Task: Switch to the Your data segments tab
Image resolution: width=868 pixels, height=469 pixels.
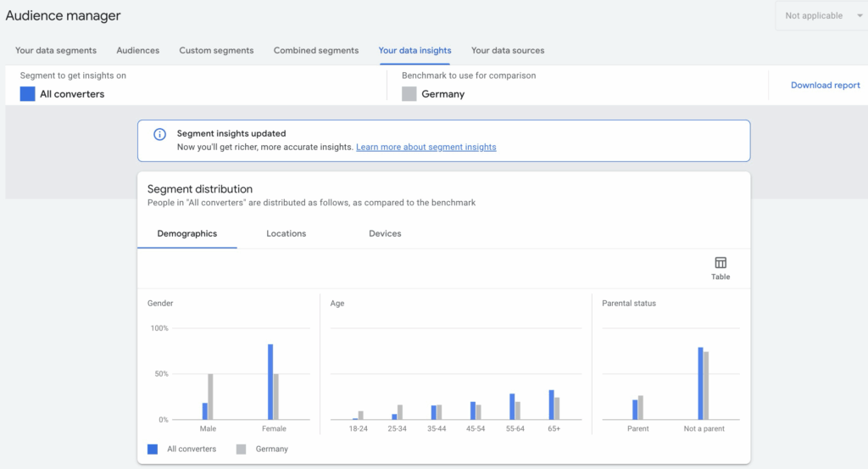Action: pos(56,51)
